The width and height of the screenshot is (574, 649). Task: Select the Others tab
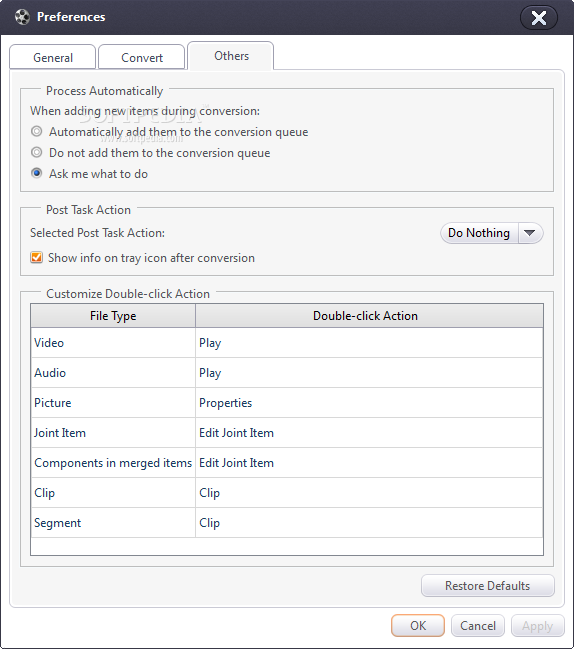[231, 56]
